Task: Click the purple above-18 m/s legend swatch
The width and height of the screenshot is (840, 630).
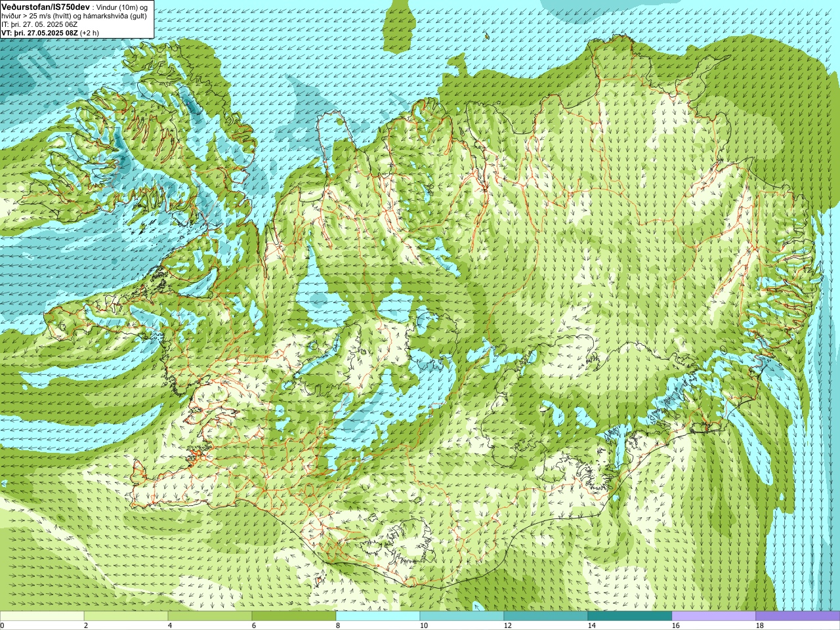Action: tap(798, 616)
